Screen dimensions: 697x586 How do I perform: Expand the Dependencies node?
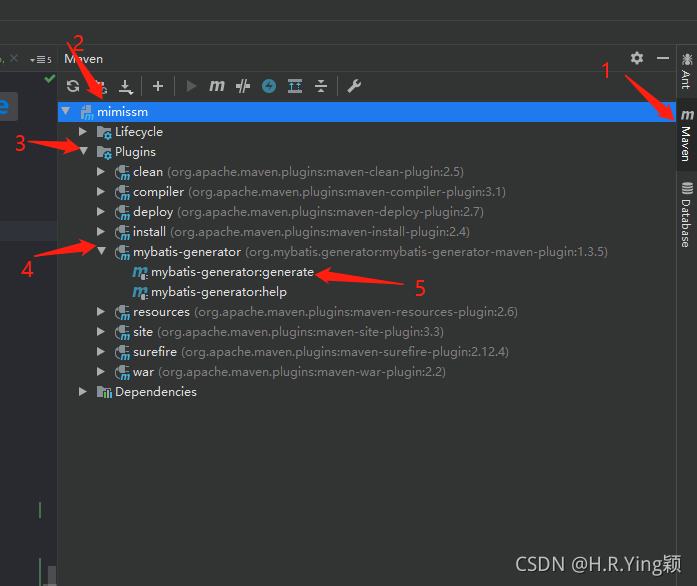coord(83,391)
